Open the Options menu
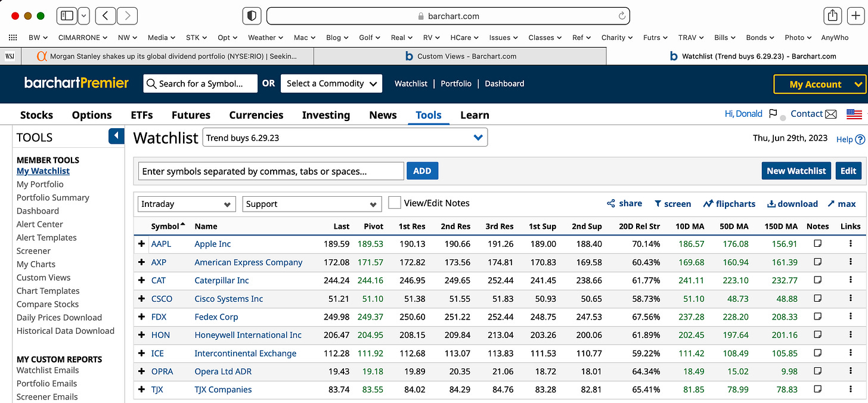The height and width of the screenshot is (403, 868). point(92,115)
